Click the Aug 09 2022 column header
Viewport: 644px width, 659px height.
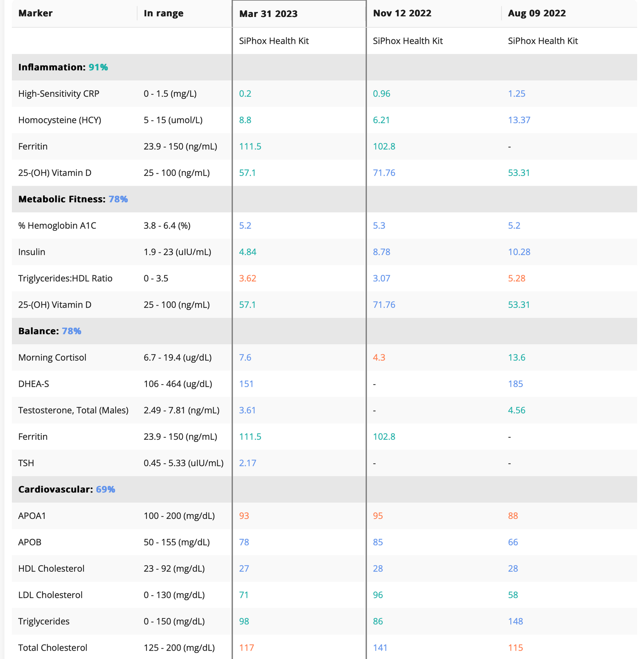pyautogui.click(x=536, y=13)
